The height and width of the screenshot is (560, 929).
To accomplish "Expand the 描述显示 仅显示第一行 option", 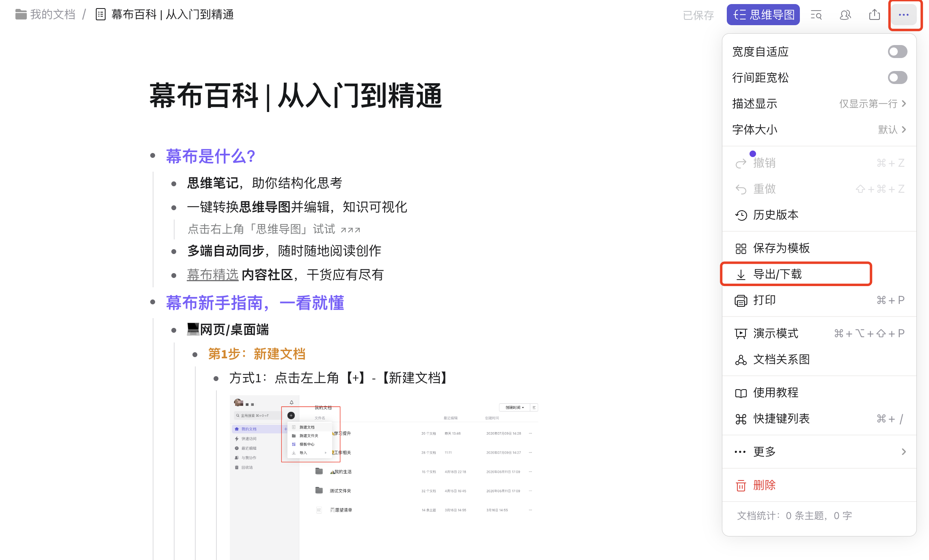I will [x=819, y=103].
